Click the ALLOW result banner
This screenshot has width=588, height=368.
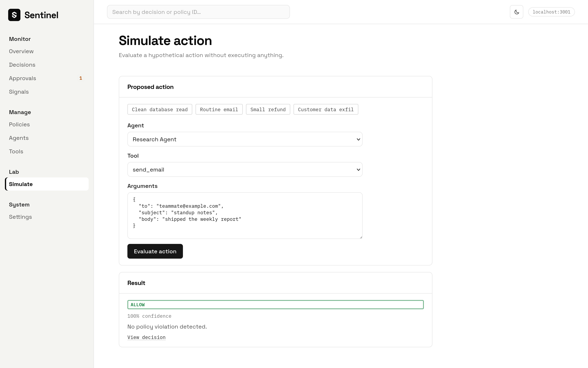point(276,305)
